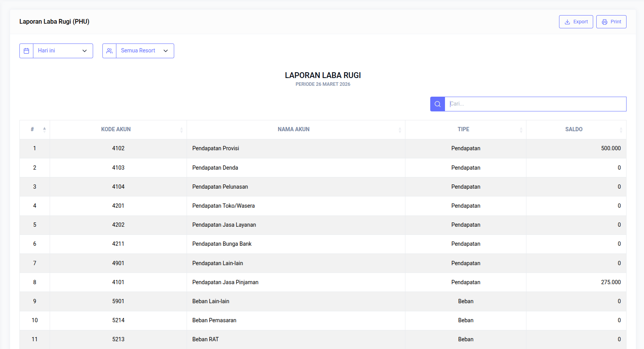Click the Beban Pemasaran account name
This screenshot has width=644, height=349.
click(x=214, y=320)
